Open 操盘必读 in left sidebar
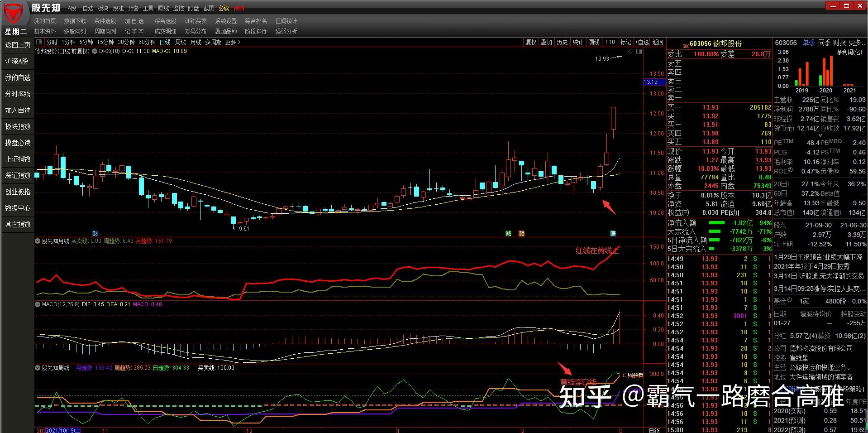Image resolution: width=868 pixels, height=433 pixels. point(18,143)
